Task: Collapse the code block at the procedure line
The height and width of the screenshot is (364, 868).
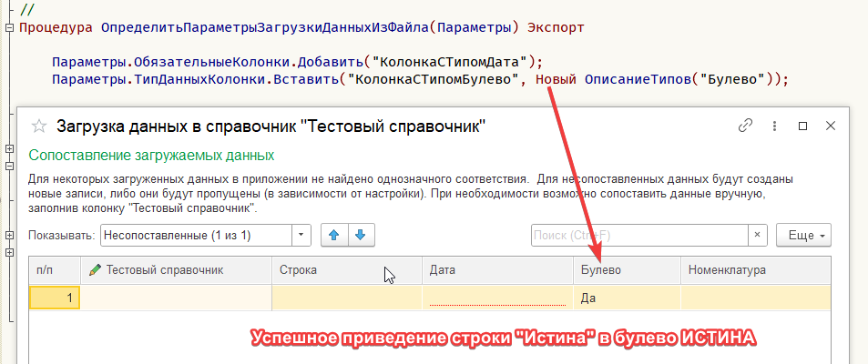Action: click(9, 27)
